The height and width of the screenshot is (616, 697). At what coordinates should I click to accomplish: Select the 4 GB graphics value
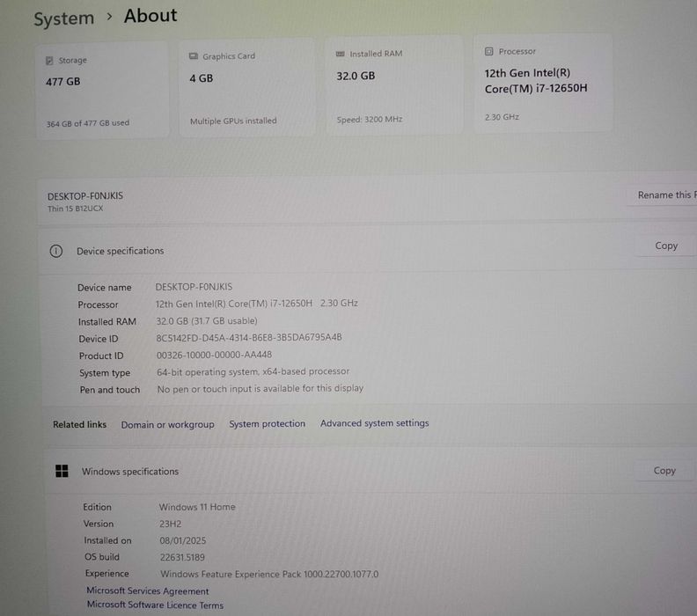202,78
